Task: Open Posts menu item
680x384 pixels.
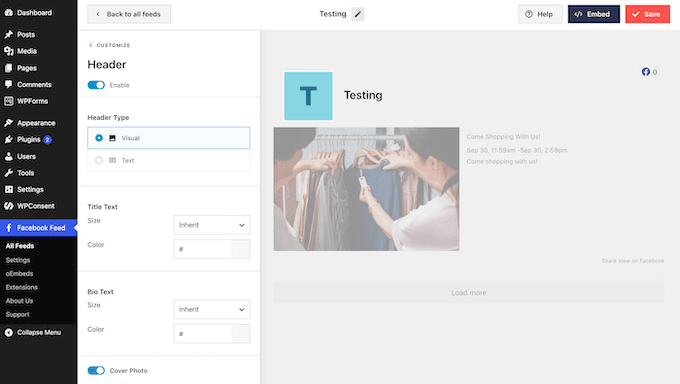Action: (x=26, y=34)
